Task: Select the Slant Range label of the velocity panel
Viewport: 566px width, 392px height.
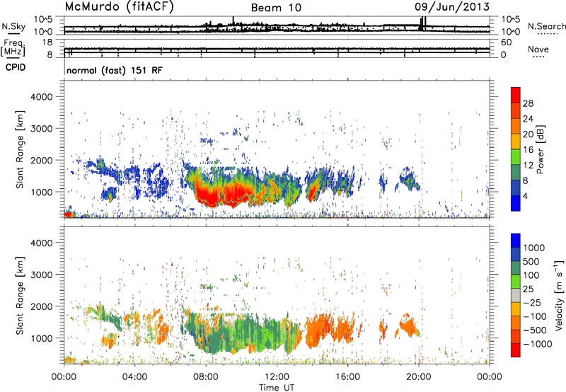Action: coord(20,295)
